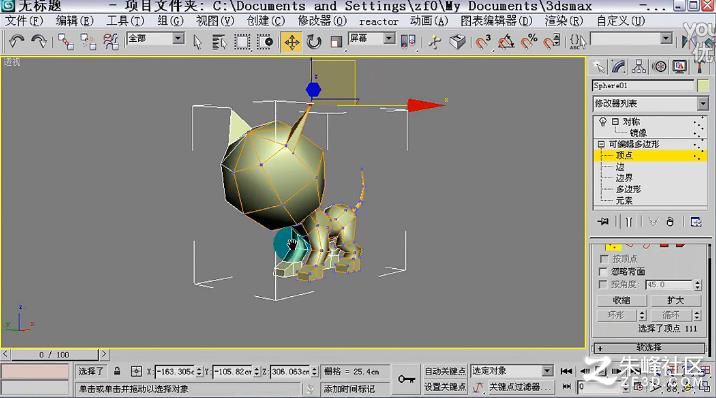Click the Edit Named Selection Sets icon
The width and height of the screenshot is (716, 398).
click(x=577, y=42)
